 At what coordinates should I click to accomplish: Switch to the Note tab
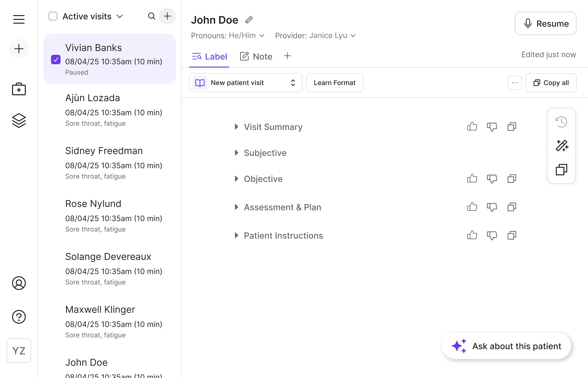(256, 56)
